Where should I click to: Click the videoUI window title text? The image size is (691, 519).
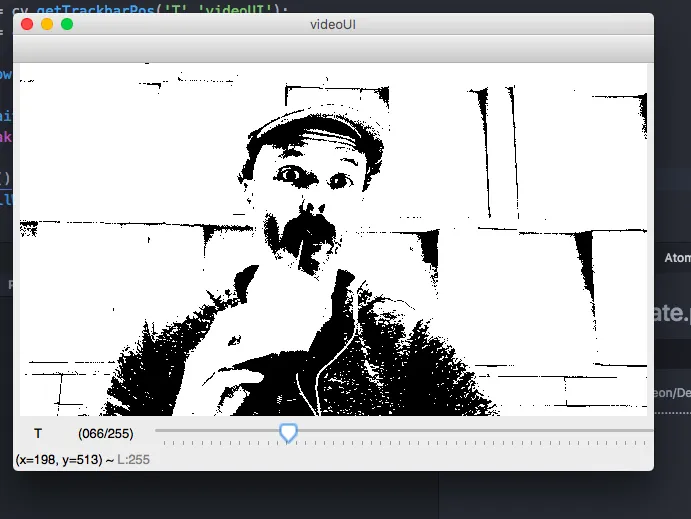pyautogui.click(x=333, y=25)
